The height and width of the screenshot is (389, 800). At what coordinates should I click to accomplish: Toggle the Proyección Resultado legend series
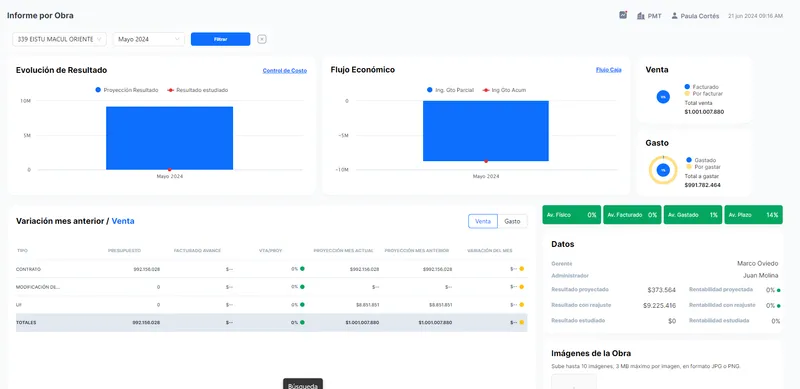tap(127, 90)
